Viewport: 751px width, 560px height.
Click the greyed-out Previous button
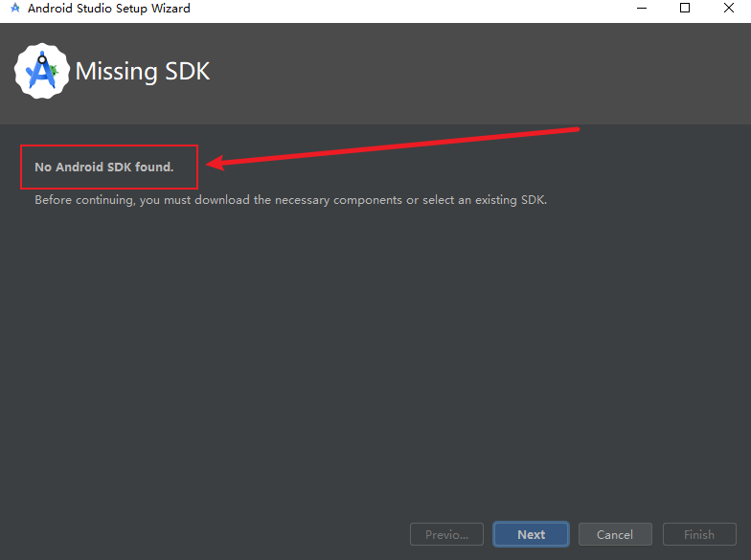[446, 534]
